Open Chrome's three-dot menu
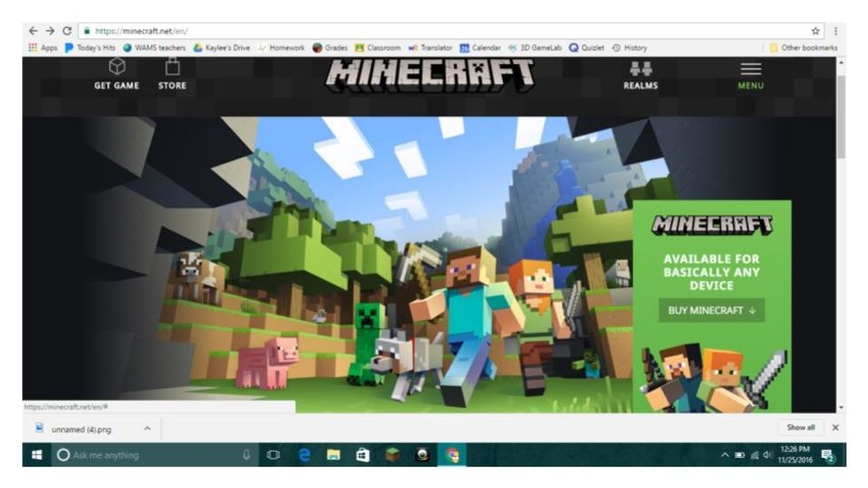The height and width of the screenshot is (488, 868). click(836, 31)
